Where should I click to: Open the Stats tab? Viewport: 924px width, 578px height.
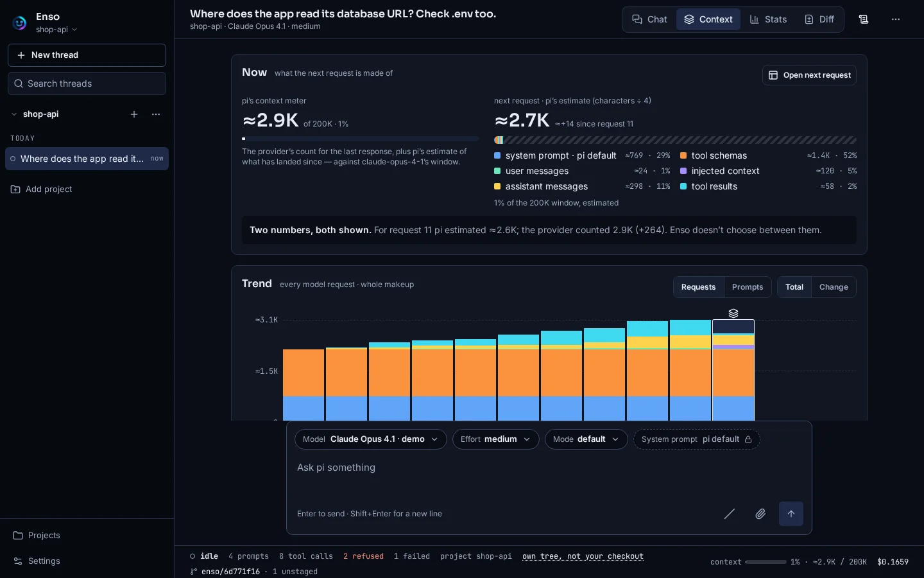pos(768,19)
